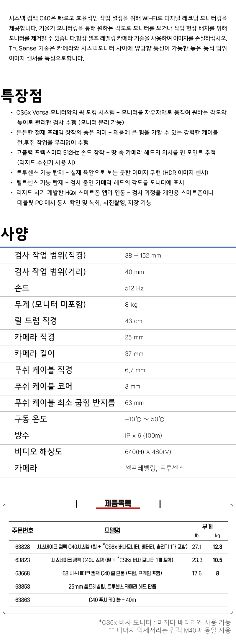The image size is (236, 644).
Task: Select the footnote '** 나머지 악세서리는 컴팩 M40과 동일 사용'
Action: coord(170,630)
